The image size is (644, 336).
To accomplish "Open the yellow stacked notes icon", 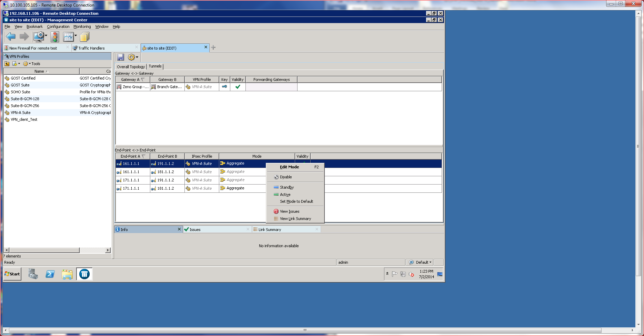I will click(x=84, y=36).
